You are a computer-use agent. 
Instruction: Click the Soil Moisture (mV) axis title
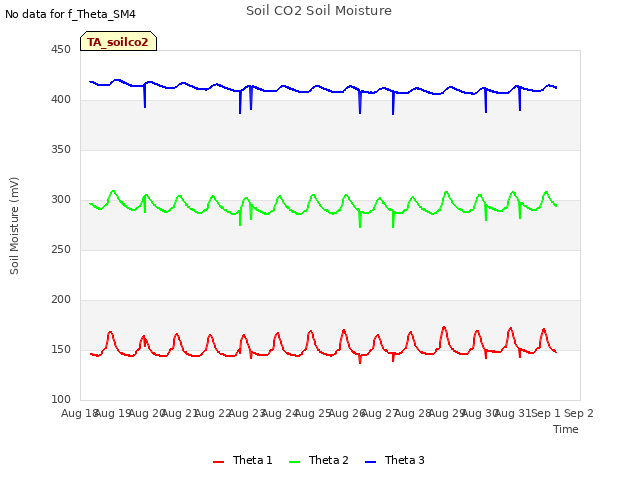(x=14, y=226)
